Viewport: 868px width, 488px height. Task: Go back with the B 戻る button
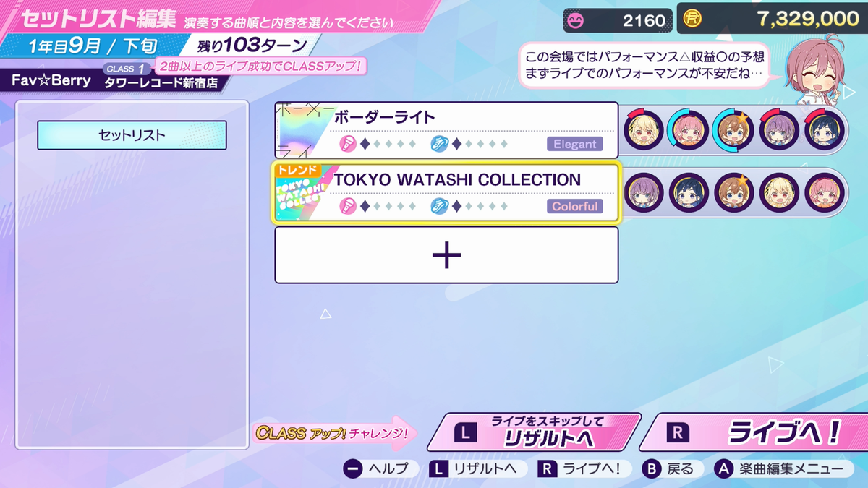669,469
